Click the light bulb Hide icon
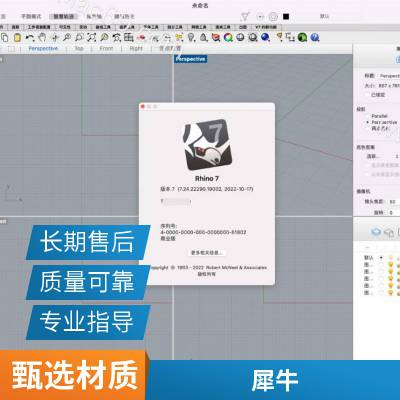Screen dimensions: 400x400 (x=191, y=37)
